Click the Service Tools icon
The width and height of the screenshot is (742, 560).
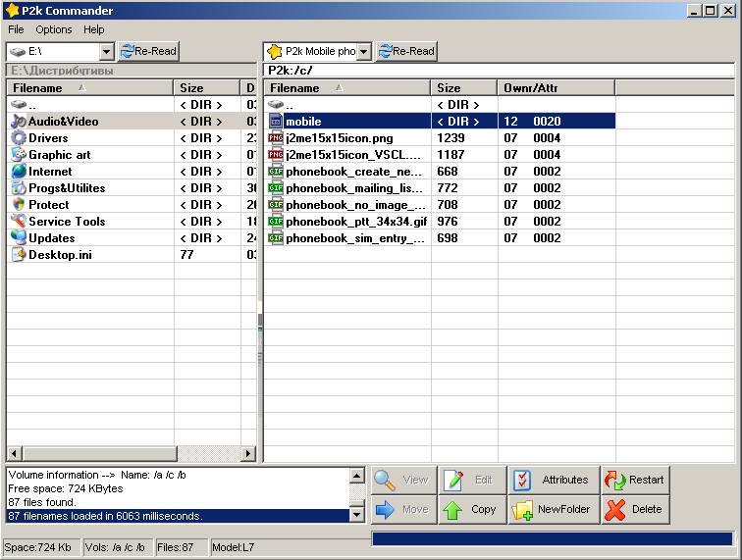click(19, 221)
